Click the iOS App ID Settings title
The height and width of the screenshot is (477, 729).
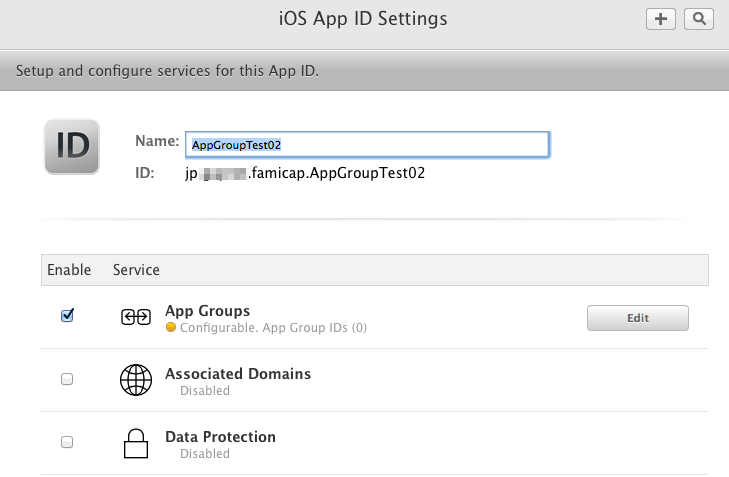point(363,19)
